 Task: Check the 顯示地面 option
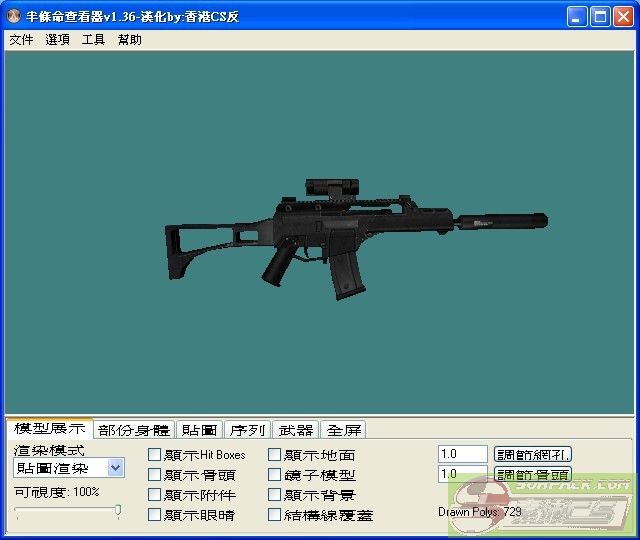pos(274,455)
